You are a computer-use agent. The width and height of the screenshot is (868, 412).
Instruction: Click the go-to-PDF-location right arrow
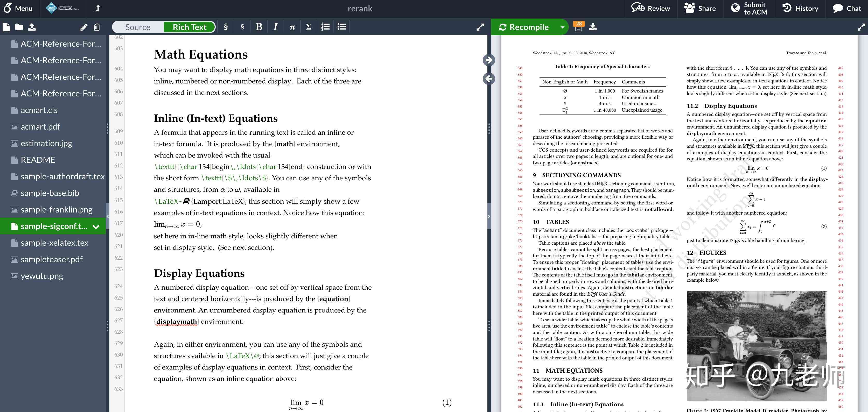click(489, 60)
